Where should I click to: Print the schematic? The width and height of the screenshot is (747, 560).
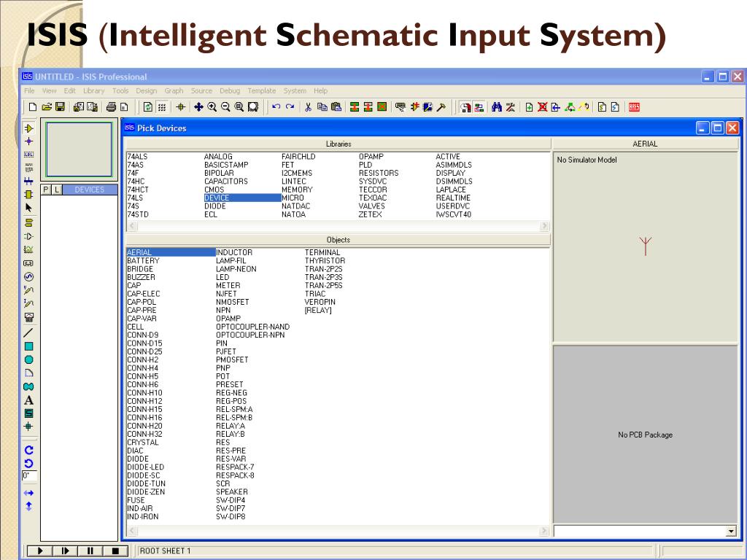tap(111, 107)
